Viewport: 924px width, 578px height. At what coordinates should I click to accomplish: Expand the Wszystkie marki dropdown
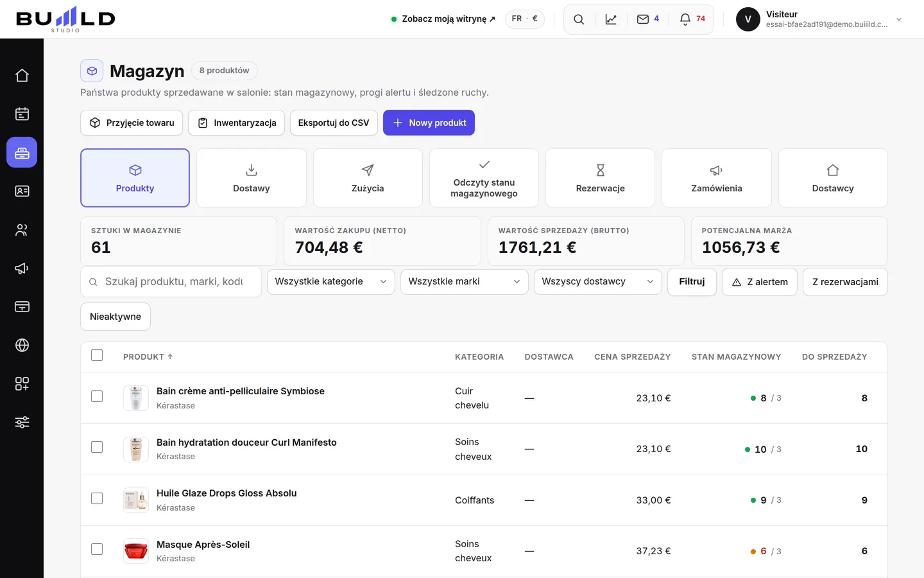tap(465, 282)
